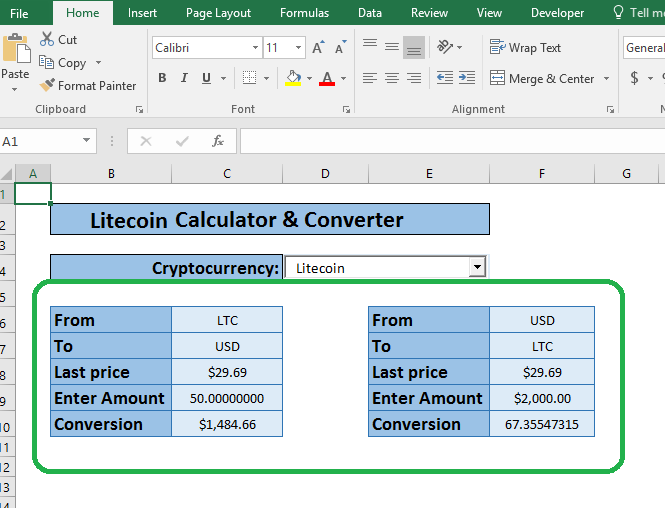The width and height of the screenshot is (665, 508).
Task: Select column D header
Action: [x=325, y=174]
